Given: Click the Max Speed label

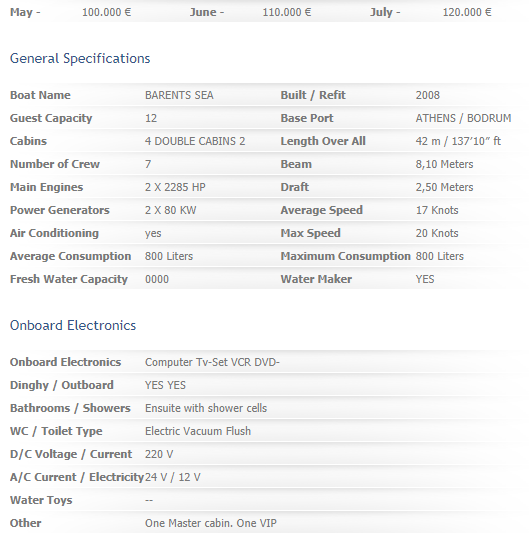Looking at the screenshot, I should pos(310,233).
